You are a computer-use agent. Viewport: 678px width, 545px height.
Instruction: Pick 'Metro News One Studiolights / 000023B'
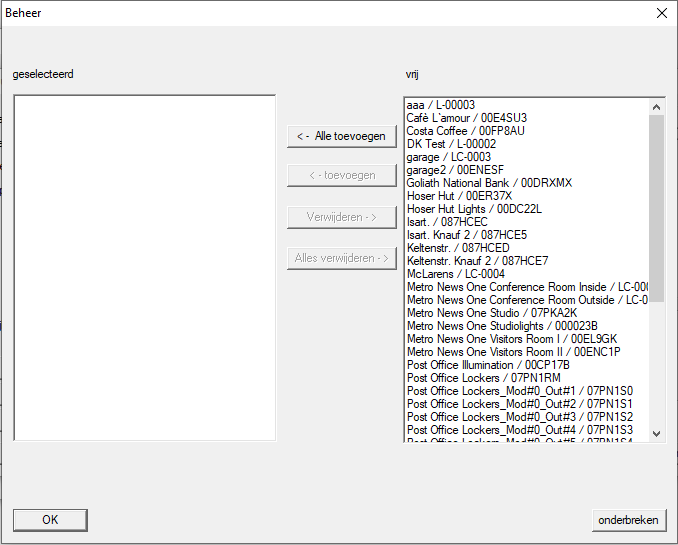pyautogui.click(x=502, y=326)
